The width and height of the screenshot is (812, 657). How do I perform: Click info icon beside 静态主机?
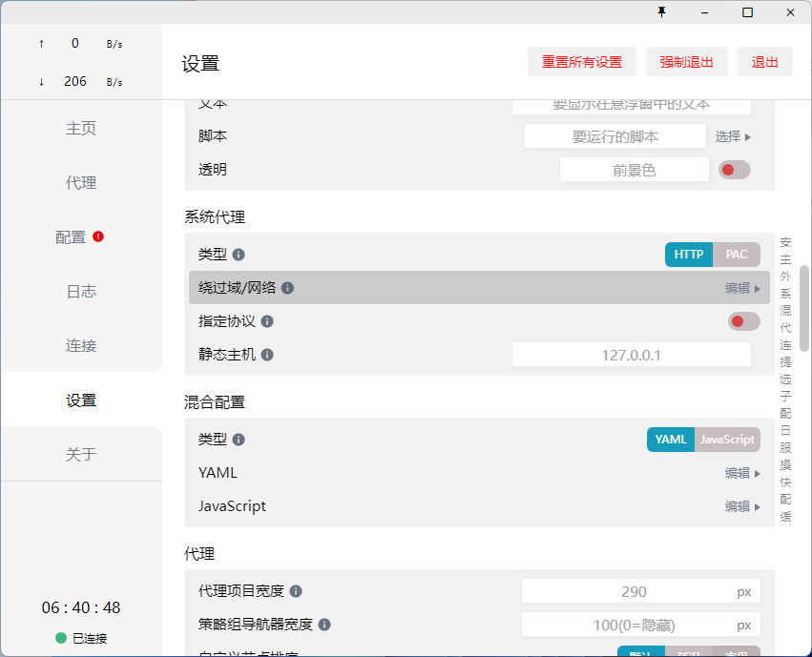pyautogui.click(x=267, y=355)
